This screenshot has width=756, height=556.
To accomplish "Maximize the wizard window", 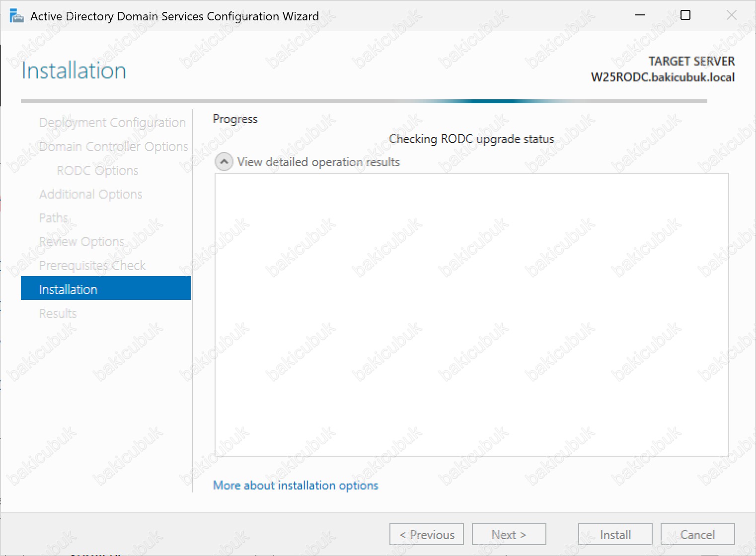I will pos(685,15).
